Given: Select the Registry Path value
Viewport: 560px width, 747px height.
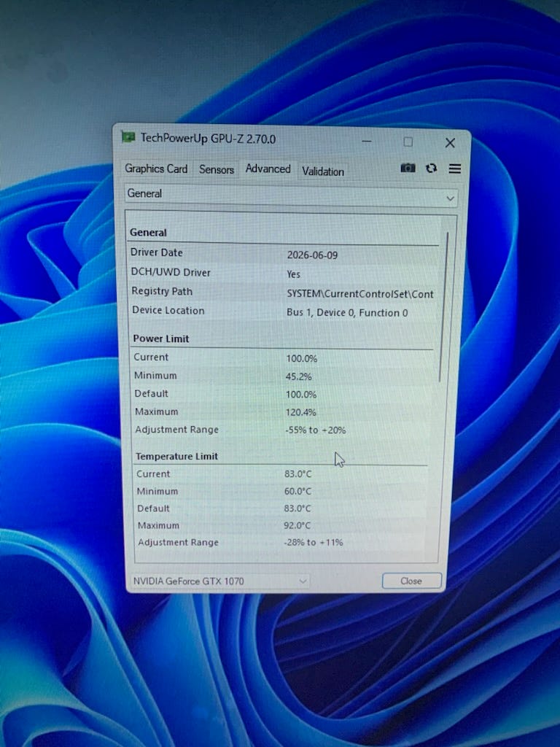Looking at the screenshot, I should pyautogui.click(x=360, y=294).
